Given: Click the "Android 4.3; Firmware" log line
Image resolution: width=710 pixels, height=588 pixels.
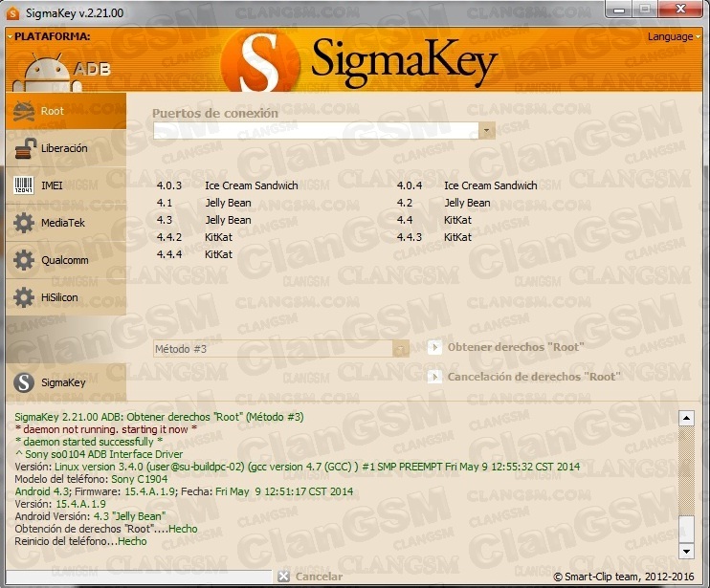Looking at the screenshot, I should [184, 491].
